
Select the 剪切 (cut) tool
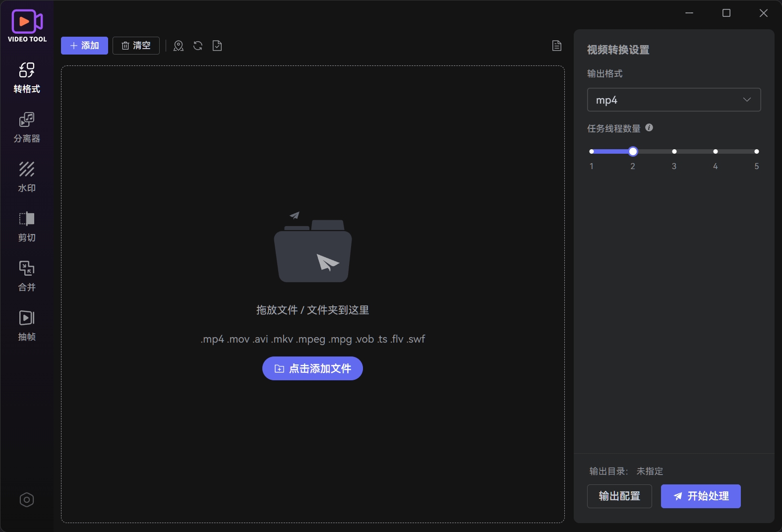click(x=27, y=227)
